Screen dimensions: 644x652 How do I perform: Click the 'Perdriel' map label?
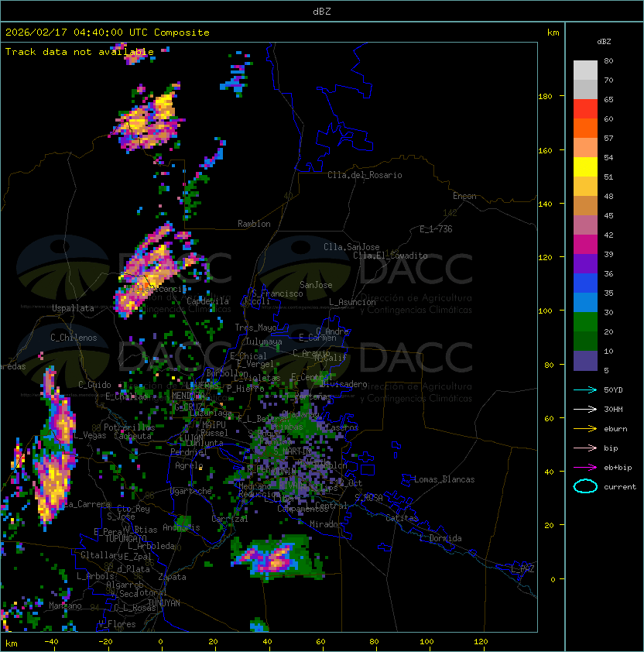point(189,451)
